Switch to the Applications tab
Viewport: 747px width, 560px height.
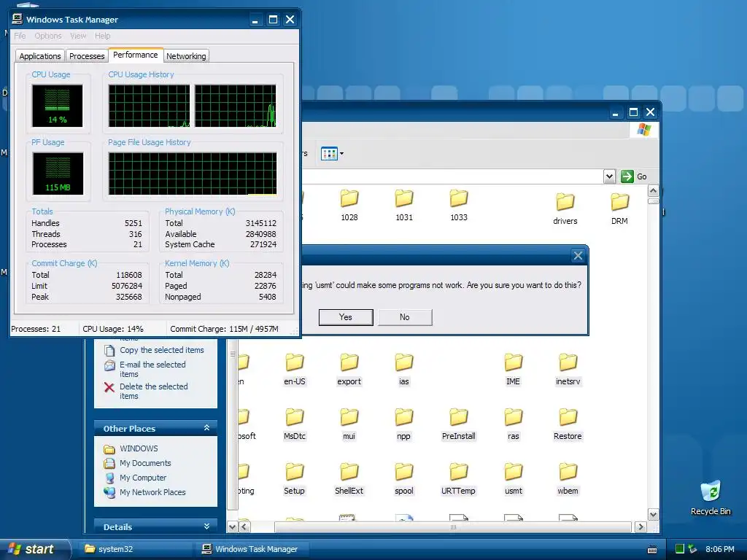pos(40,56)
